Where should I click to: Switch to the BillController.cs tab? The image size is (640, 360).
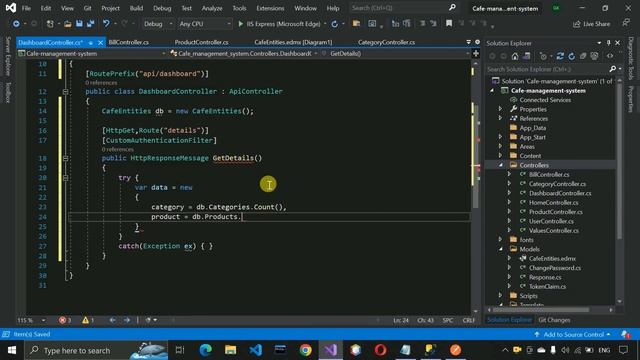pos(129,42)
